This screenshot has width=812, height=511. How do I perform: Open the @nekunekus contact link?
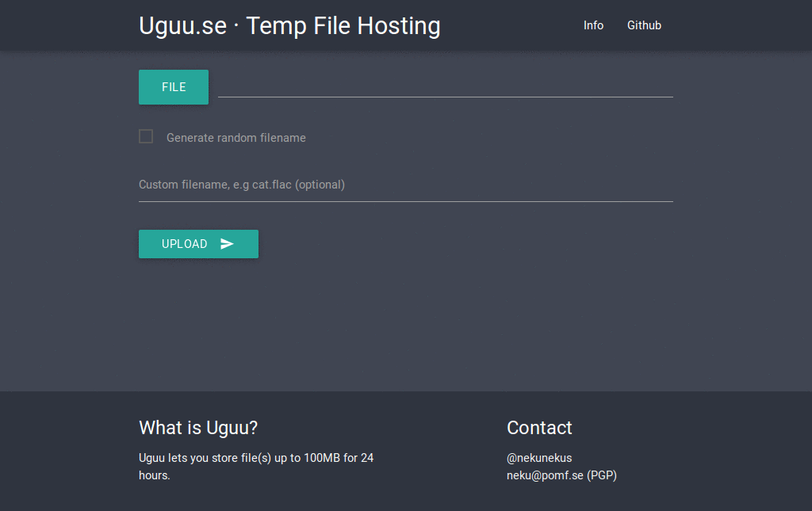coord(539,458)
